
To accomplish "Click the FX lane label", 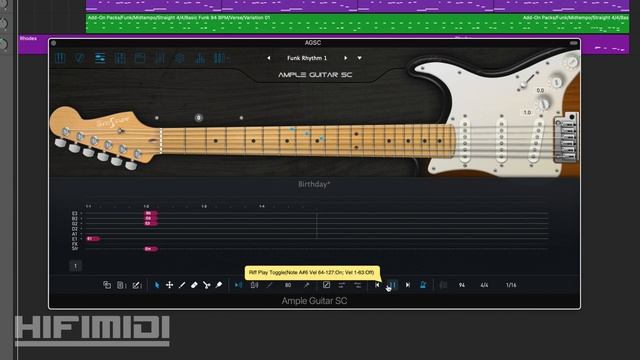I will [x=75, y=244].
